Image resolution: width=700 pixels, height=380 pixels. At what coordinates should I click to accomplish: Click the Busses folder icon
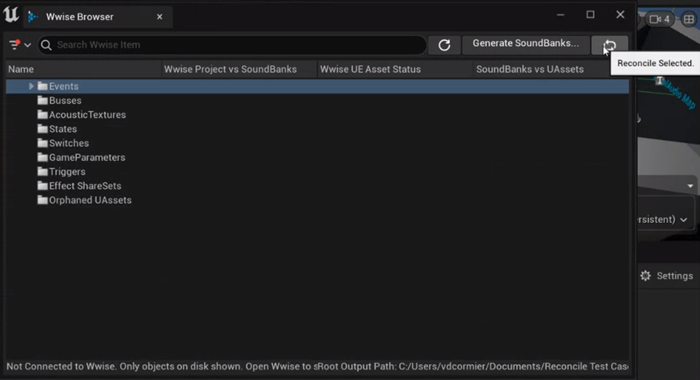pos(42,100)
